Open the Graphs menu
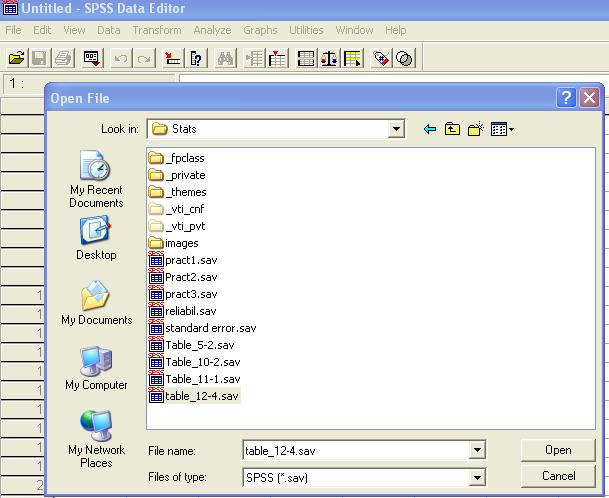The height and width of the screenshot is (498, 609). tap(260, 30)
